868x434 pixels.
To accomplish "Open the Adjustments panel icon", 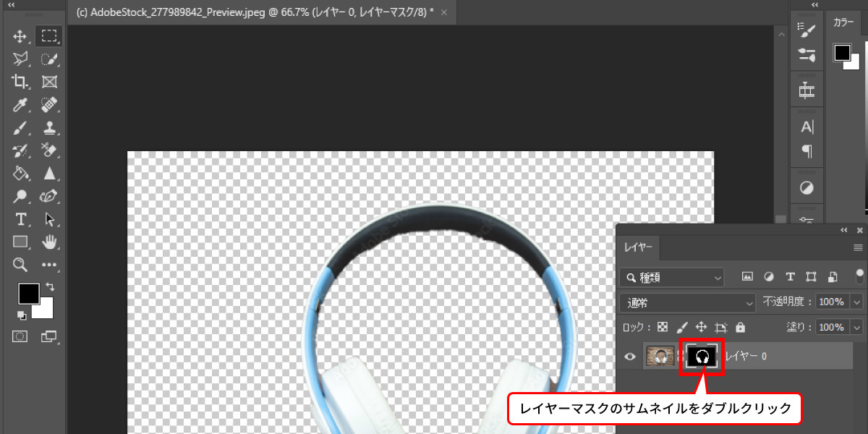I will coord(807,188).
